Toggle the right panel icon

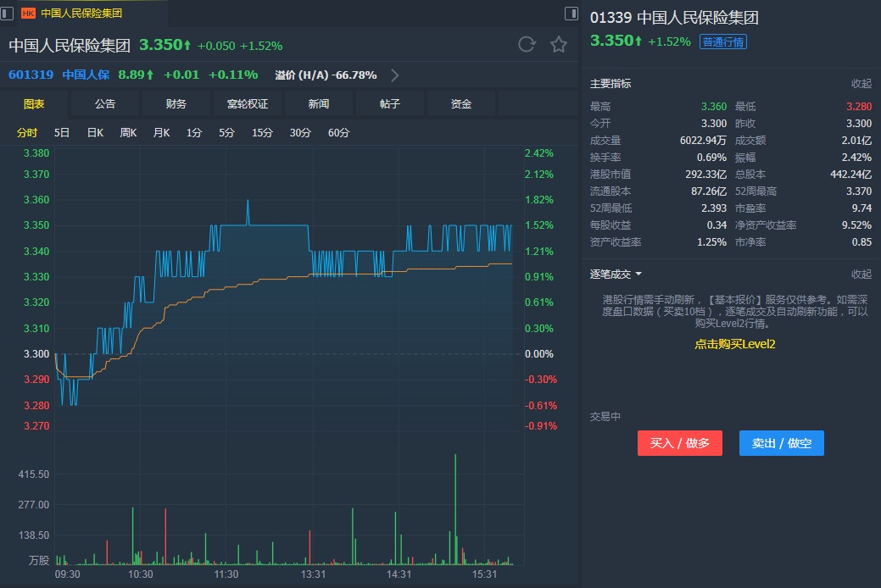tap(571, 13)
